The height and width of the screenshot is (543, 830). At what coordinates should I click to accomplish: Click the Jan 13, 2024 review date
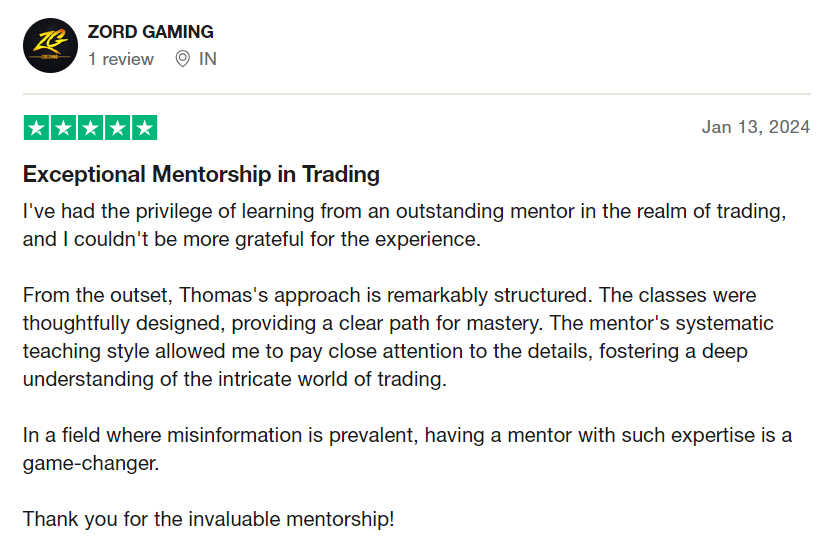click(755, 127)
